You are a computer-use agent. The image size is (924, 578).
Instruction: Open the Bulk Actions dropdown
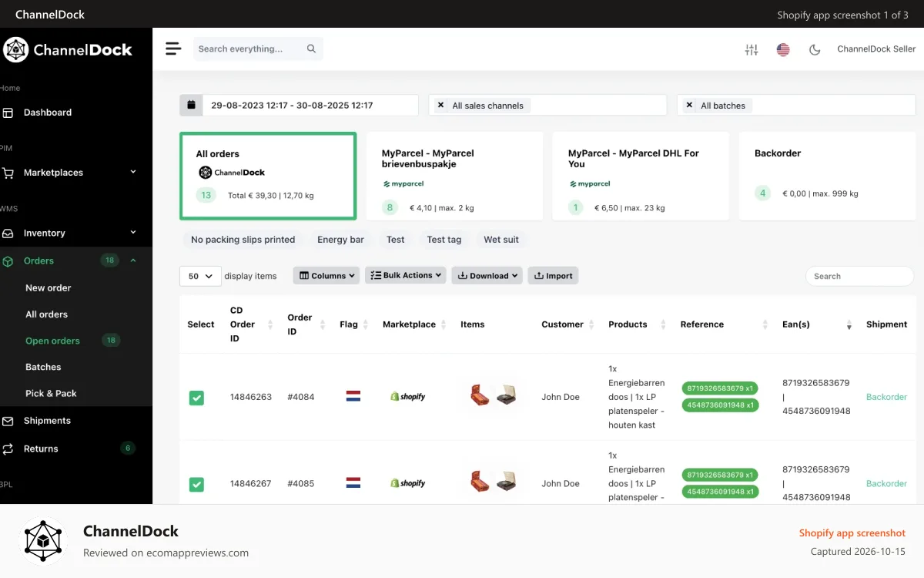tap(406, 275)
